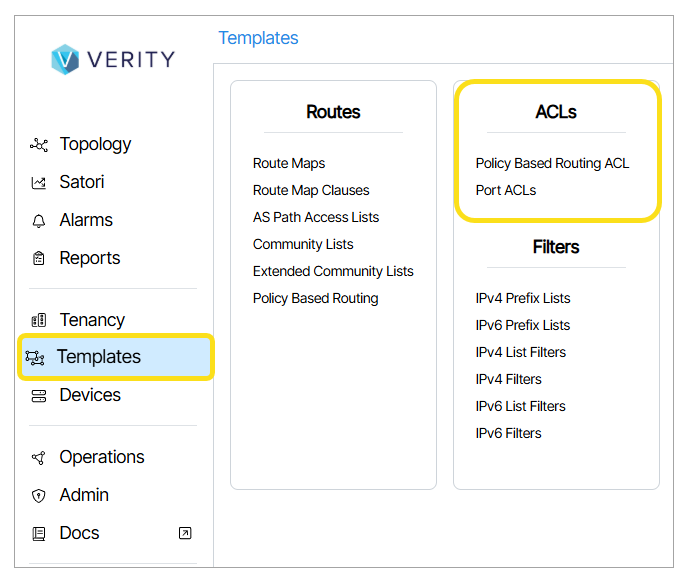Click the Admin shield icon
This screenshot has width=692, height=580.
(x=39, y=496)
